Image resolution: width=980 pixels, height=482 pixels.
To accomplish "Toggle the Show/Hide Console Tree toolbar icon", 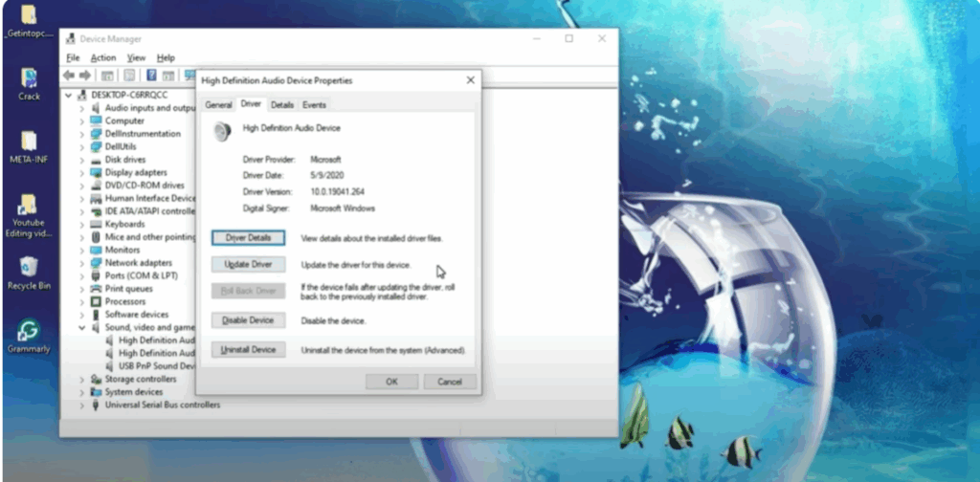I will coord(107,76).
